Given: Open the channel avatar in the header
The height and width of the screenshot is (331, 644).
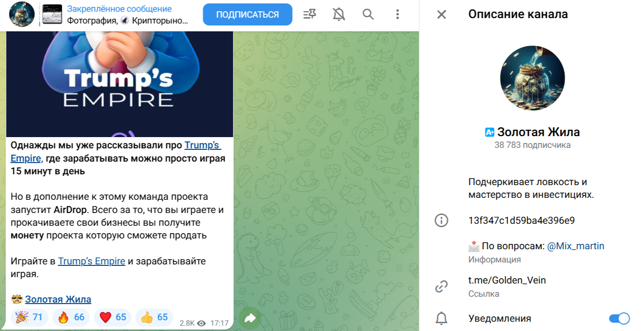Looking at the screenshot, I should [22, 14].
